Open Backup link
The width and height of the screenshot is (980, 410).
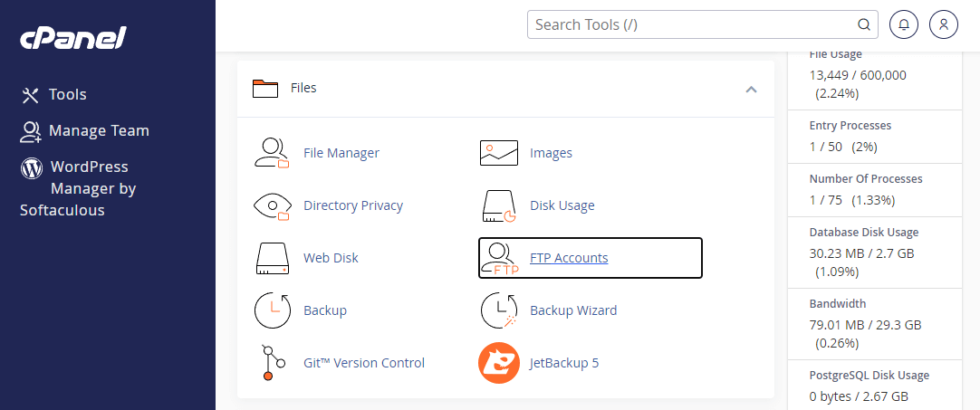point(325,310)
